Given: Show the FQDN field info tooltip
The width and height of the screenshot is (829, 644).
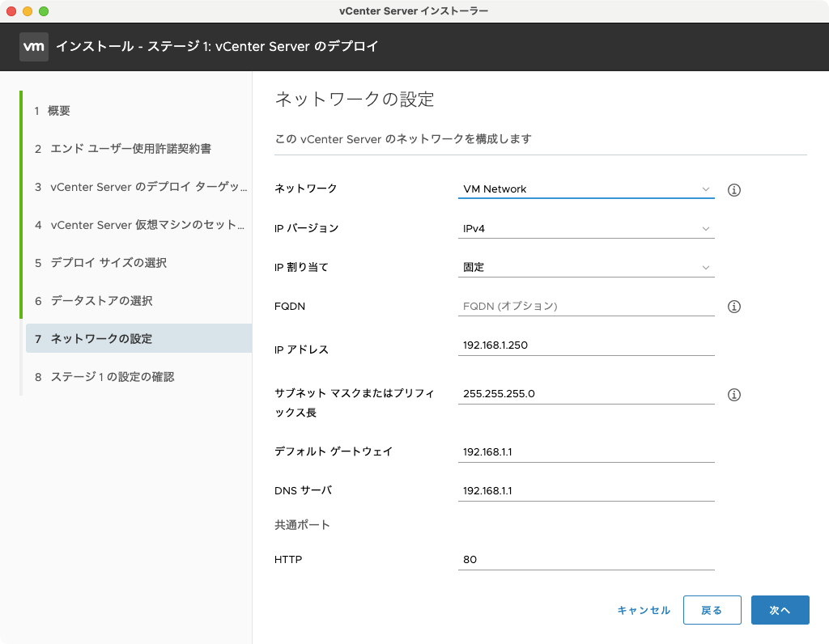Looking at the screenshot, I should coord(733,307).
